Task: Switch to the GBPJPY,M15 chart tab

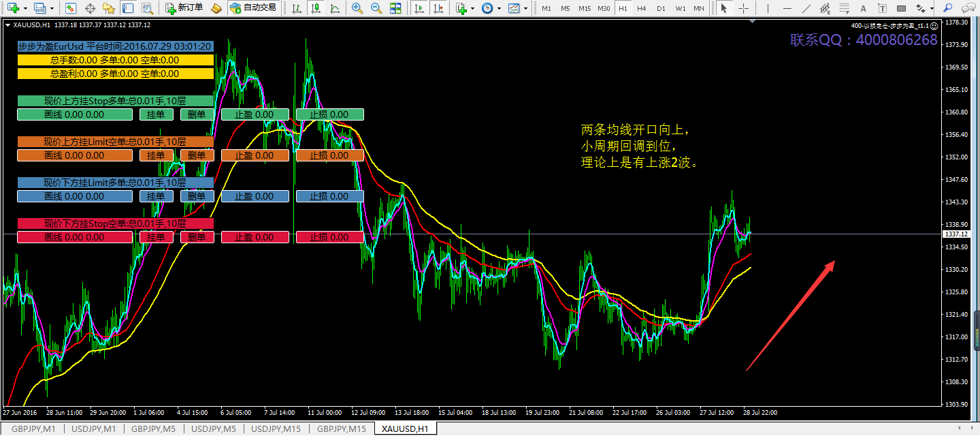Action: coord(342,429)
